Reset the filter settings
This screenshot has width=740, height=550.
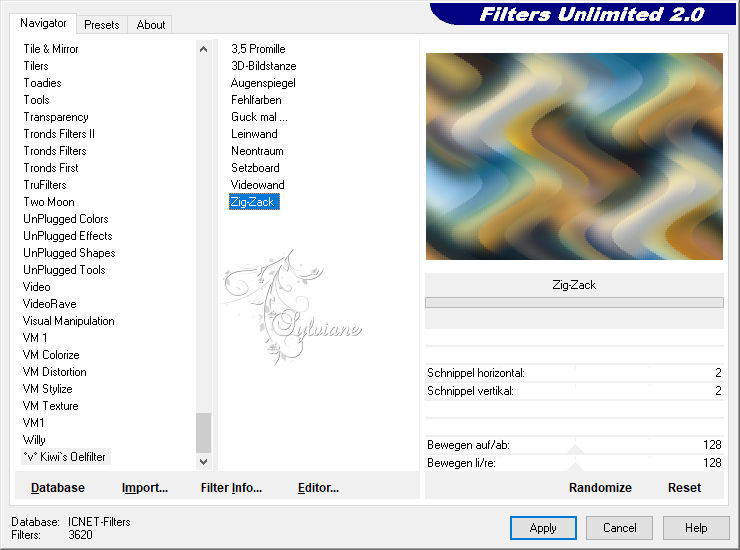tap(684, 488)
